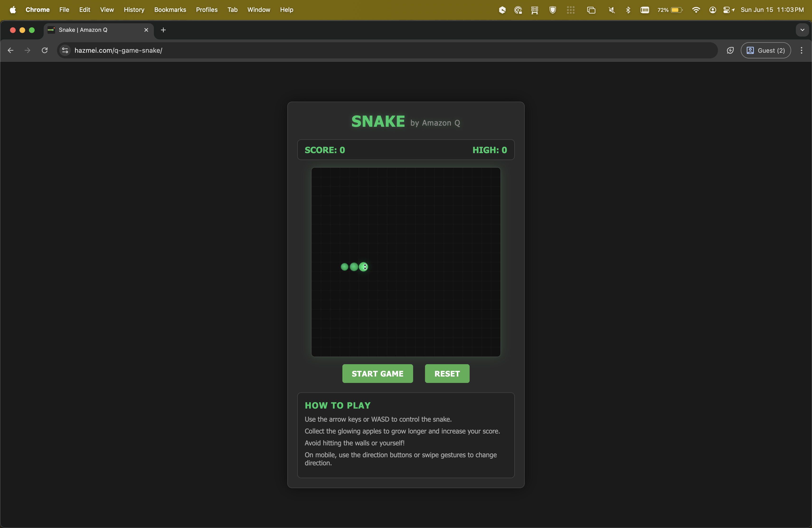Open Chrome's three-dot options menu
The image size is (812, 528).
pos(801,51)
